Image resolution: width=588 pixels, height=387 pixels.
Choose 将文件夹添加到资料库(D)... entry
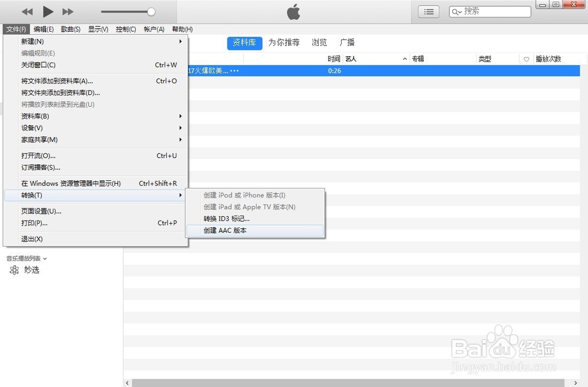96,93
